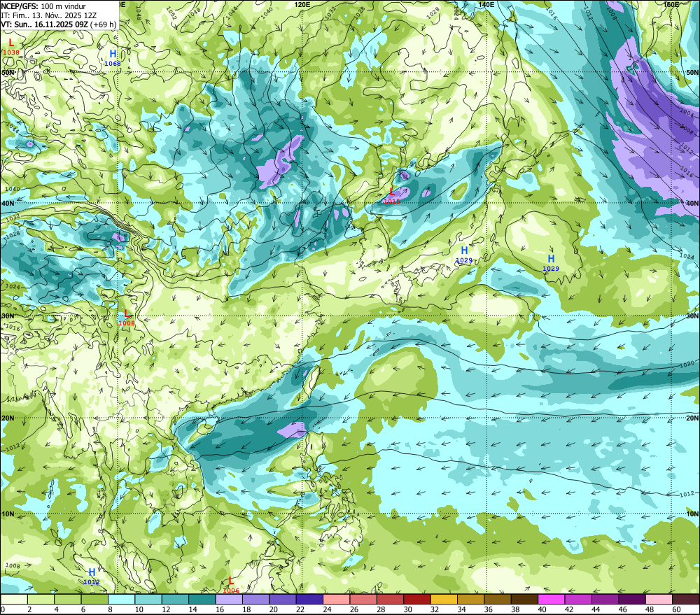Pick the light lavender 16–18 legend swatch
The image size is (700, 615).
pyautogui.click(x=229, y=600)
